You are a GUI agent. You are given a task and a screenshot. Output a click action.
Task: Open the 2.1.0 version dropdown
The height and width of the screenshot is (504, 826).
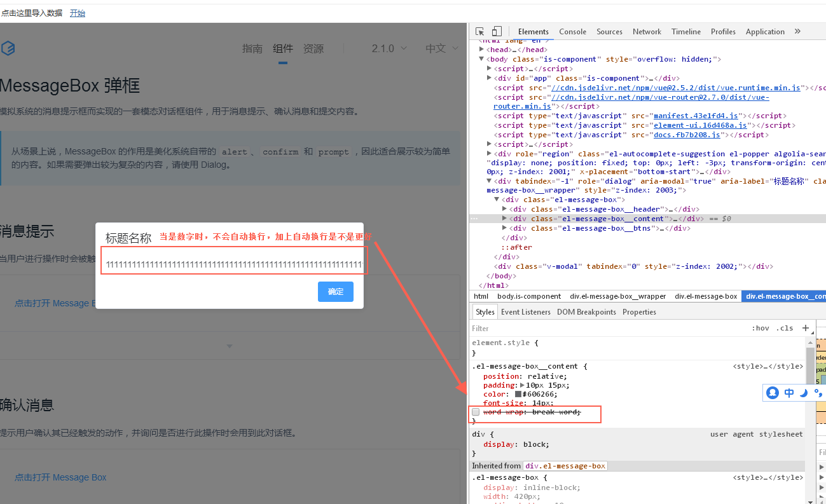(x=389, y=48)
